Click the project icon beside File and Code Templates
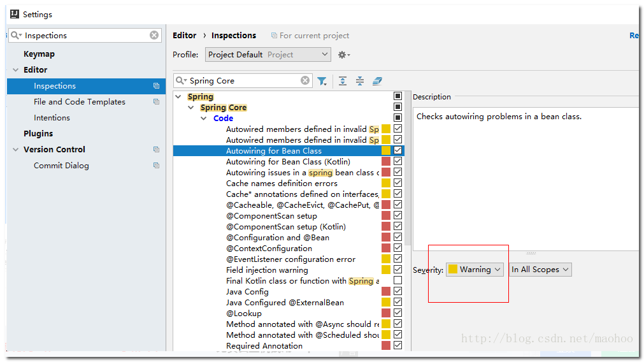 (x=156, y=101)
